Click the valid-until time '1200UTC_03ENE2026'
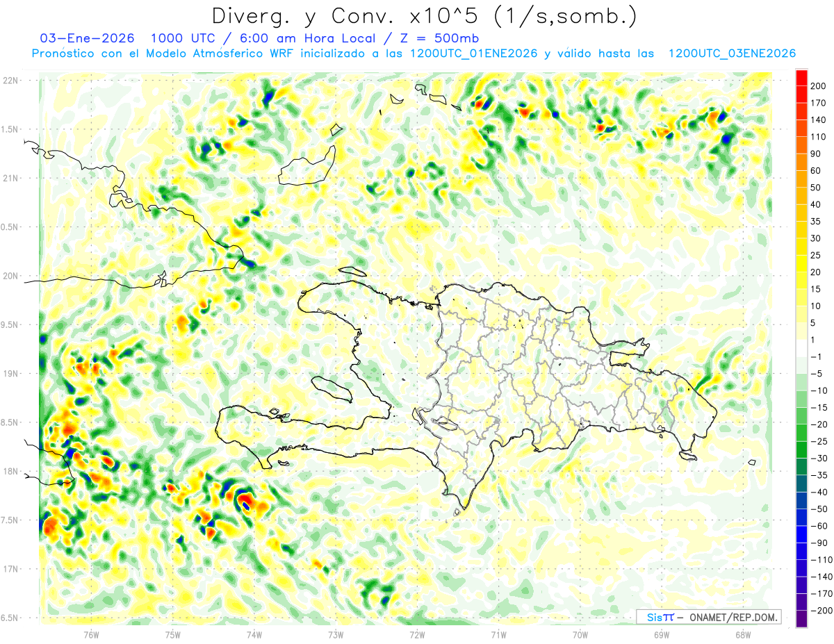 [x=731, y=53]
